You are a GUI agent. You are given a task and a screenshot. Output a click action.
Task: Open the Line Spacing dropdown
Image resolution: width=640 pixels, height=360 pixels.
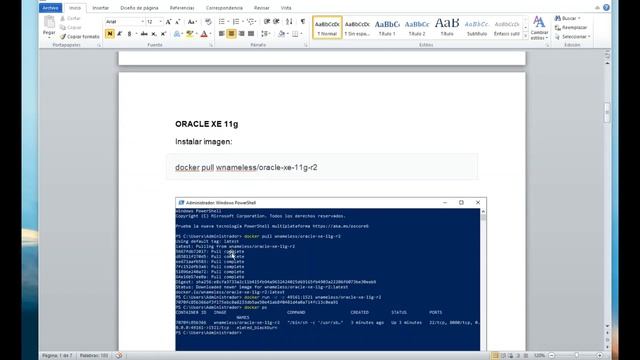coord(266,34)
